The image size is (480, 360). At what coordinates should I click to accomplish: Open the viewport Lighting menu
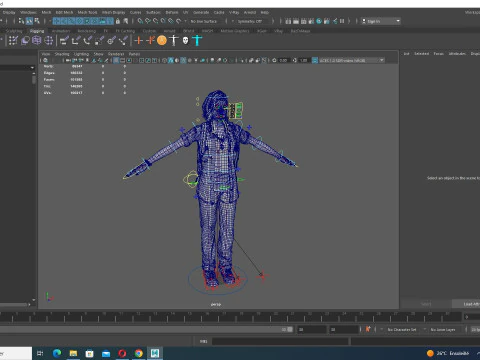pyautogui.click(x=81, y=54)
